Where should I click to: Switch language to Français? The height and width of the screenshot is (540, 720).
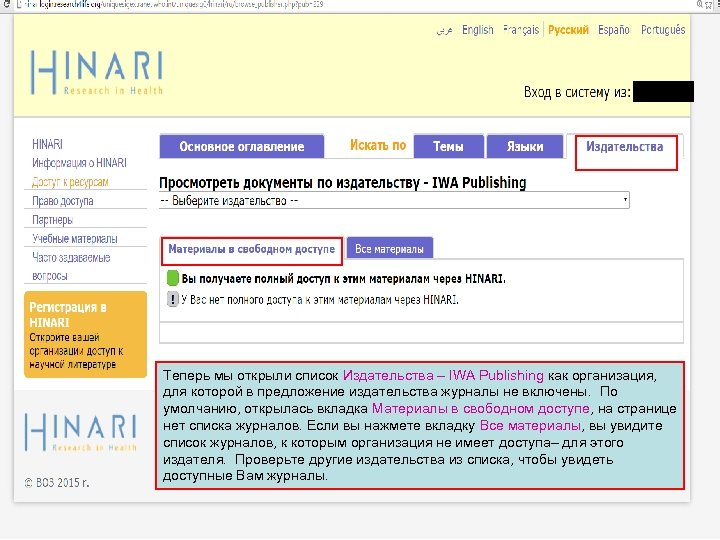click(521, 30)
